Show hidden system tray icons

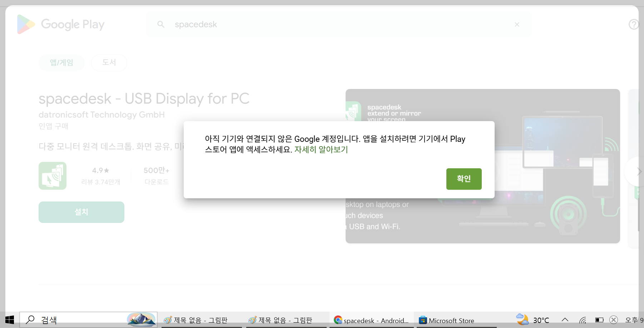coord(565,320)
